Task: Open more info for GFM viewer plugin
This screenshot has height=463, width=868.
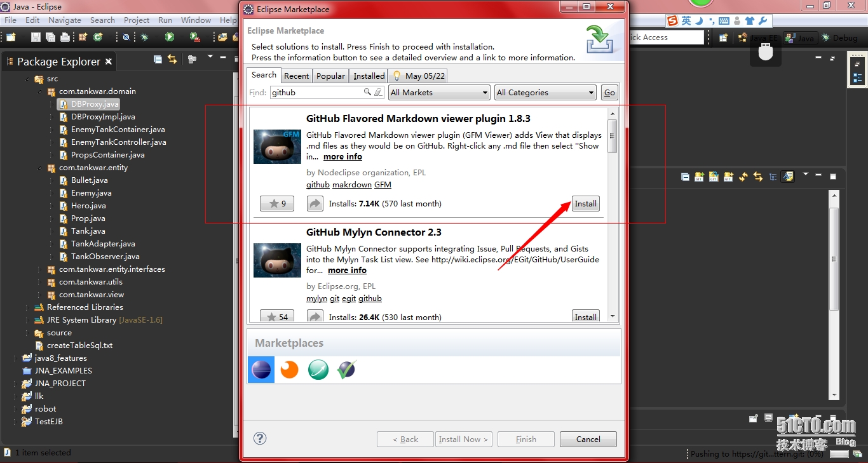Action: point(342,156)
